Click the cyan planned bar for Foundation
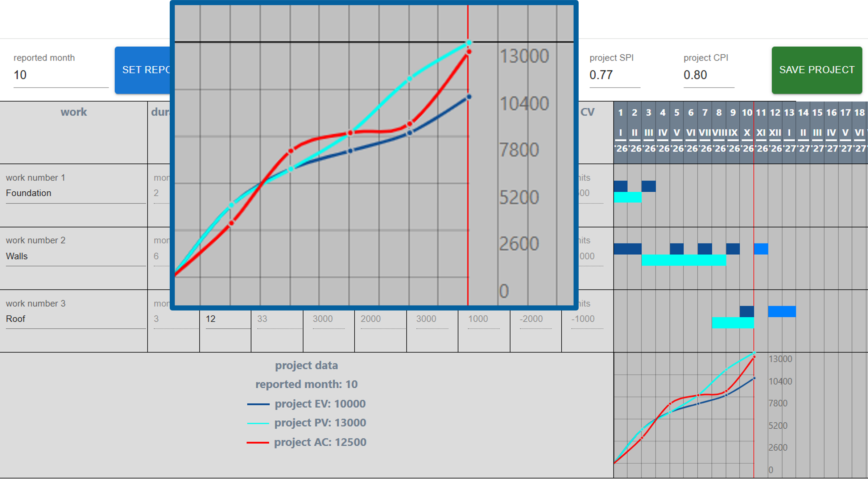 pyautogui.click(x=627, y=197)
